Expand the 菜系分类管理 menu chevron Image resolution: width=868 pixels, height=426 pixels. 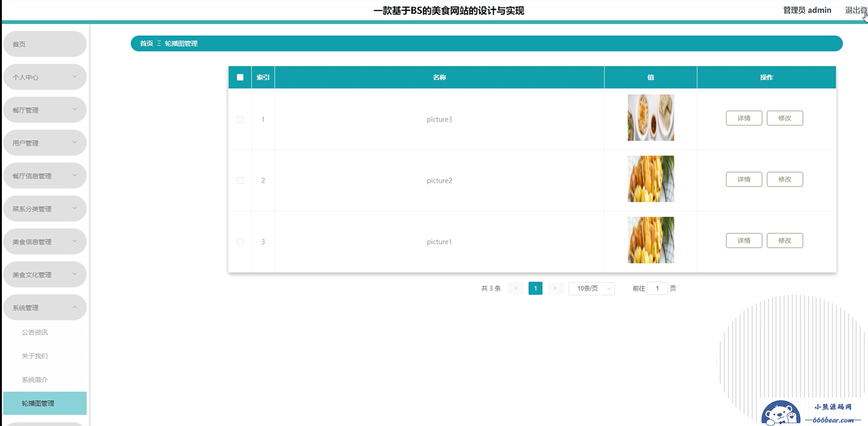[75, 208]
